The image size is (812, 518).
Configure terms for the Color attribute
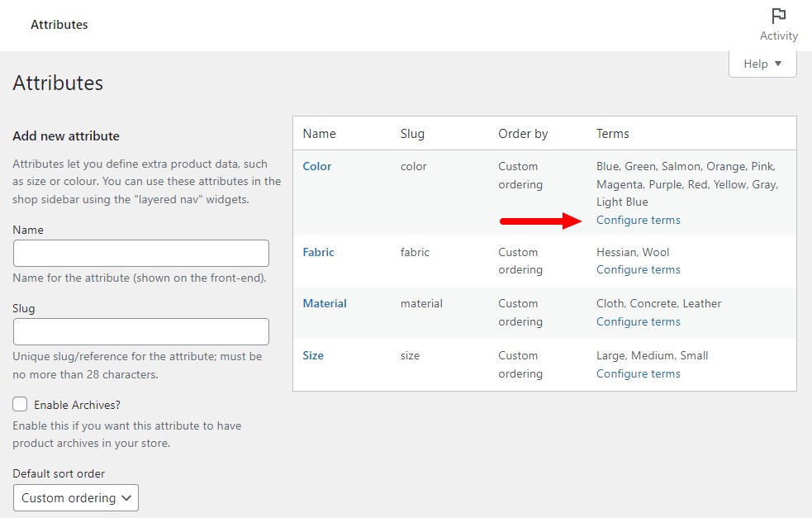[639, 220]
